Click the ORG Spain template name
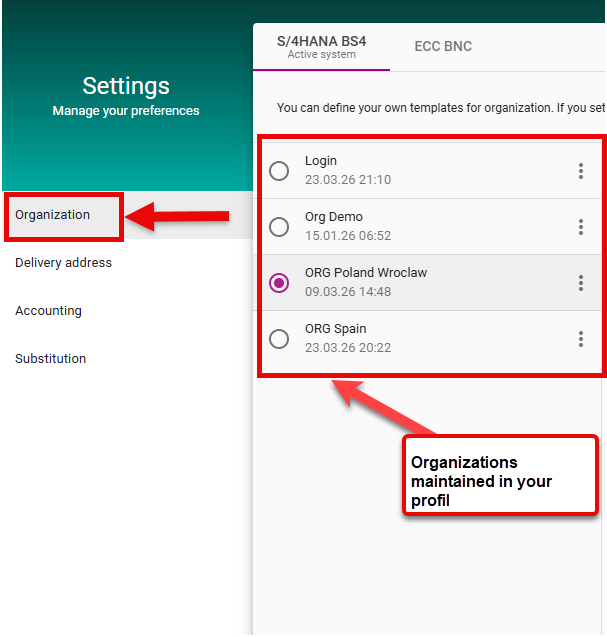This screenshot has height=637, width=607. tap(336, 329)
